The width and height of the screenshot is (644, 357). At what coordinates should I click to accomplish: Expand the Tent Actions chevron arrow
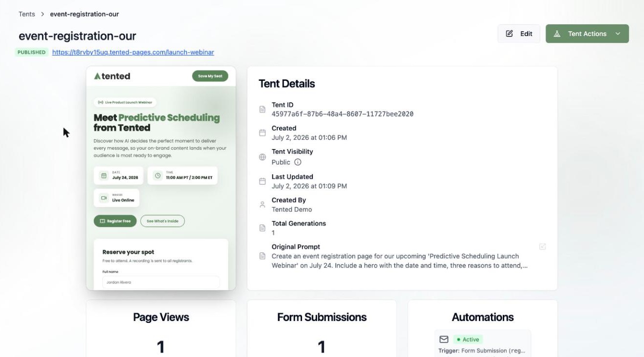click(x=618, y=34)
